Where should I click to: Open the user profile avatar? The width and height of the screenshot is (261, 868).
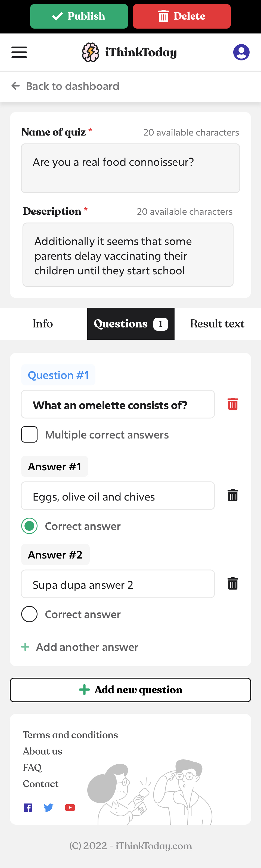click(241, 52)
